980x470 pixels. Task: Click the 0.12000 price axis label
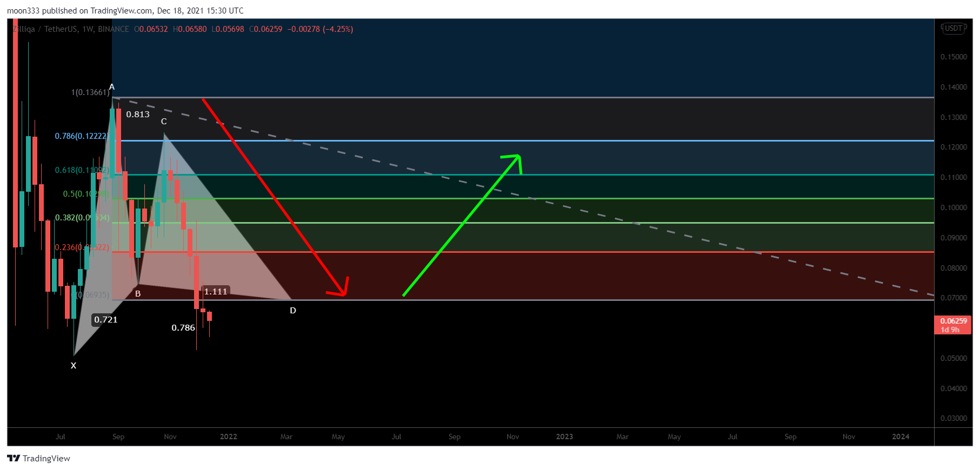coord(954,147)
